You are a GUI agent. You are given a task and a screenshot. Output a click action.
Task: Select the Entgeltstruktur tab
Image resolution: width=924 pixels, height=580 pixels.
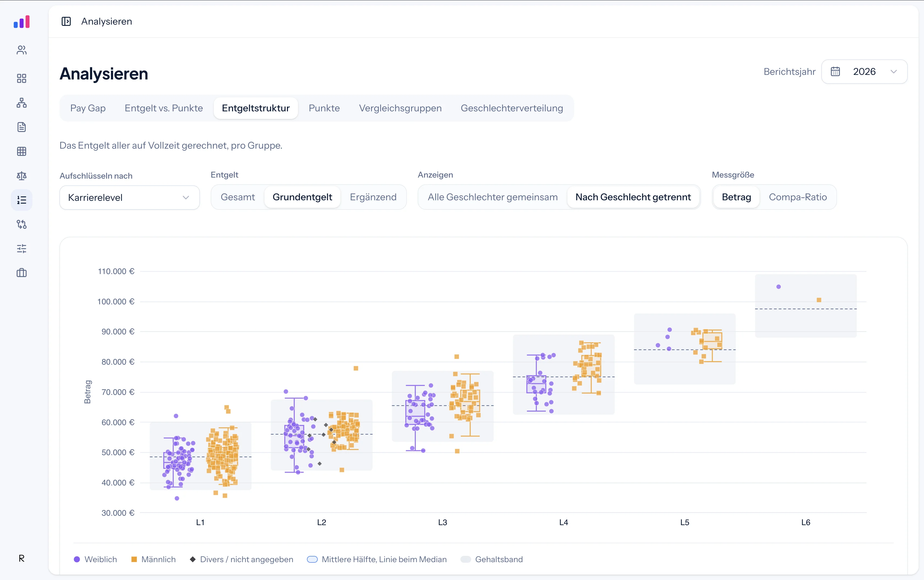click(x=256, y=108)
